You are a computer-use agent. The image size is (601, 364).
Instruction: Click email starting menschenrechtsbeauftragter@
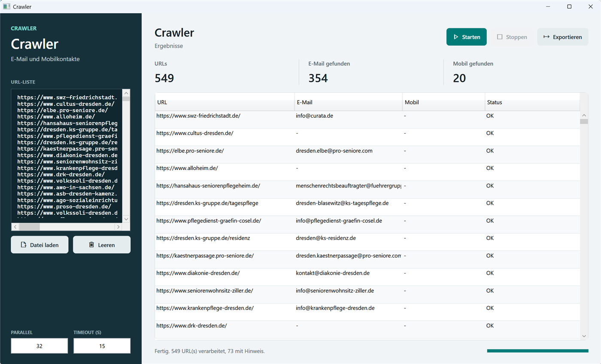[x=348, y=186]
